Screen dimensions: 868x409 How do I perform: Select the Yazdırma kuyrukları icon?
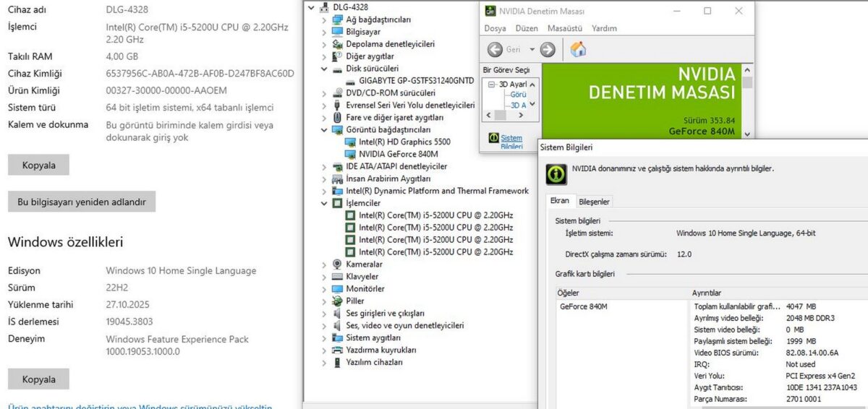tap(337, 350)
